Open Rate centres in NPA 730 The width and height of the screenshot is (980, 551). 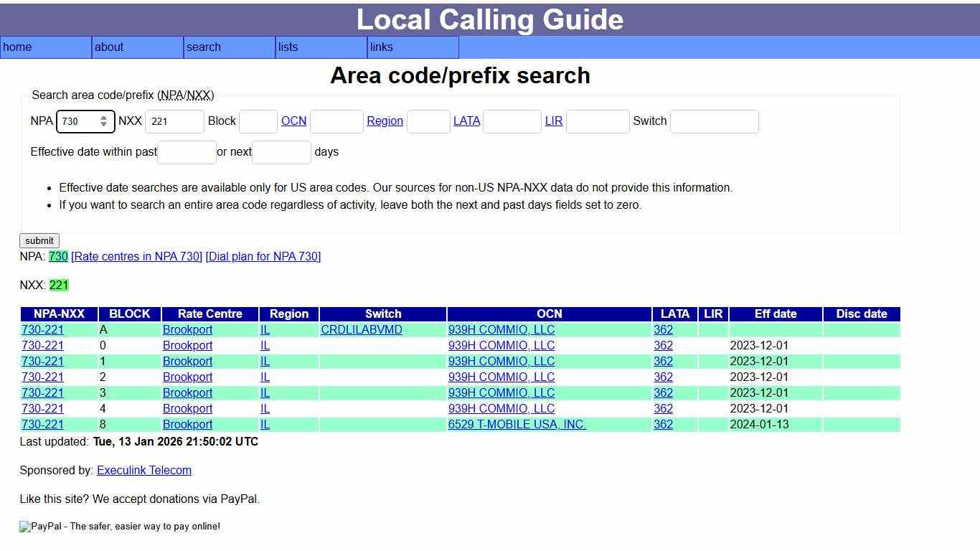(x=136, y=256)
